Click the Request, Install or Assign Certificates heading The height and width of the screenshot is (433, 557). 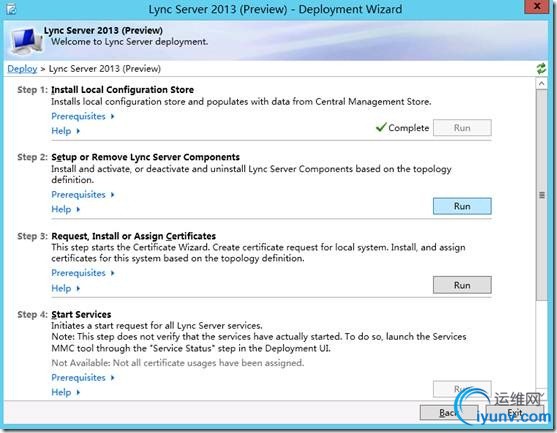point(134,236)
